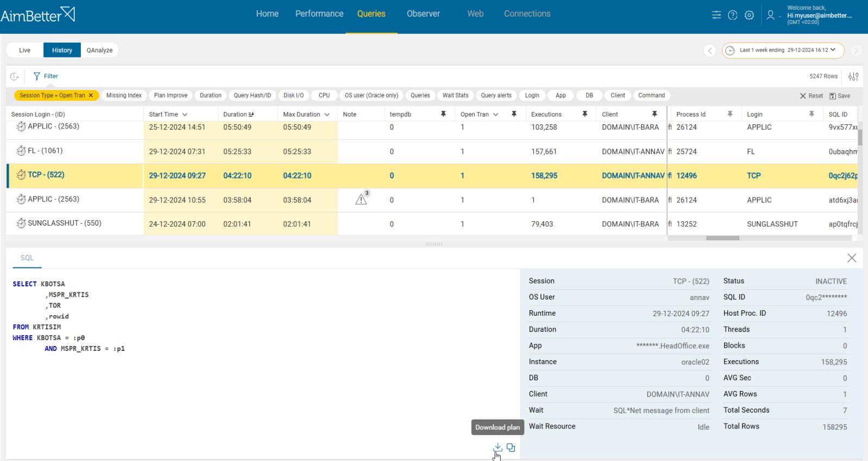
Task: Apply the OS user (Oracle only) filter chip
Action: (x=372, y=95)
